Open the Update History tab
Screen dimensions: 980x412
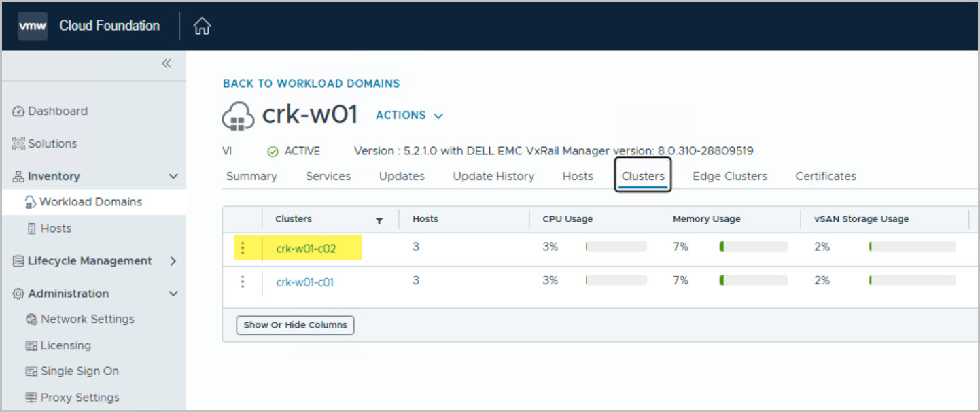tap(493, 176)
